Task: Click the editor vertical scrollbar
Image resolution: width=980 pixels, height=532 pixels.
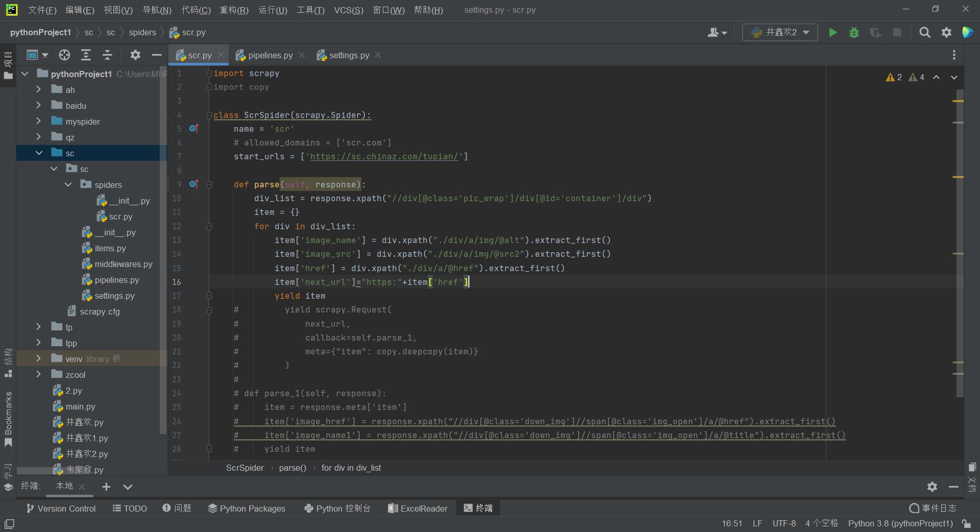Action: pyautogui.click(x=960, y=240)
